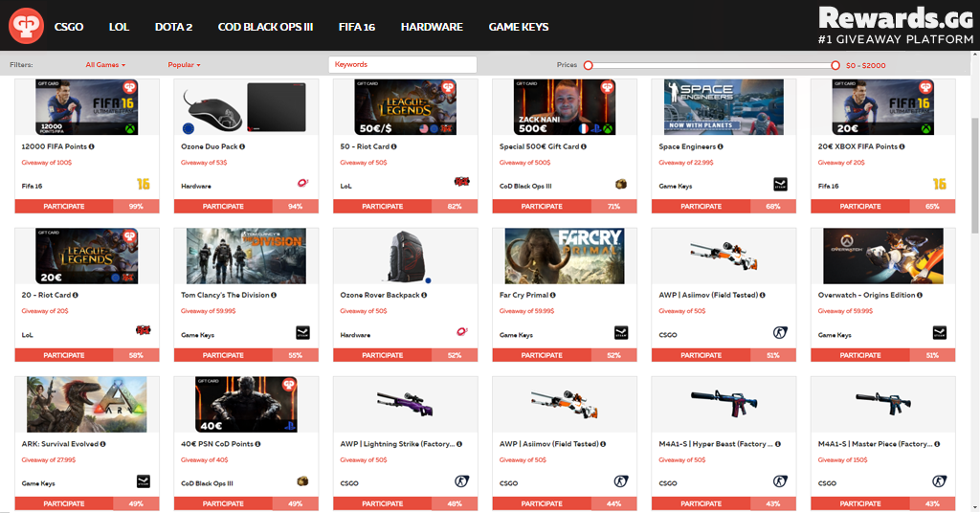
Task: Click info icon beside ARK: Survival Evolved
Action: (x=102, y=444)
